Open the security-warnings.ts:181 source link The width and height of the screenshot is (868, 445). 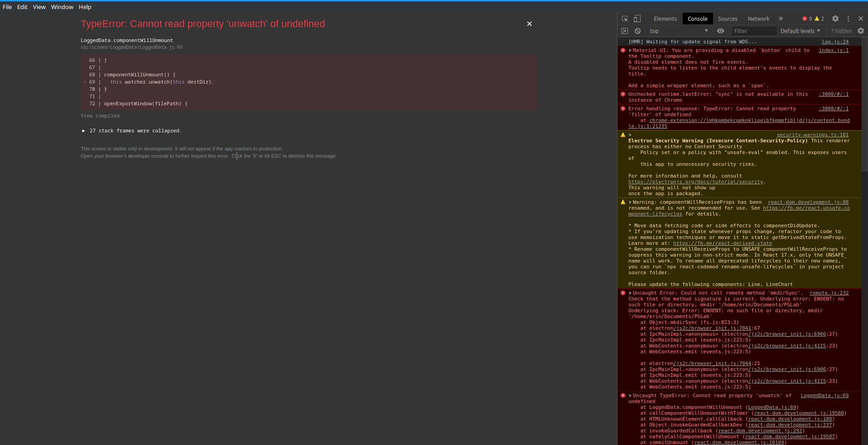pos(812,135)
